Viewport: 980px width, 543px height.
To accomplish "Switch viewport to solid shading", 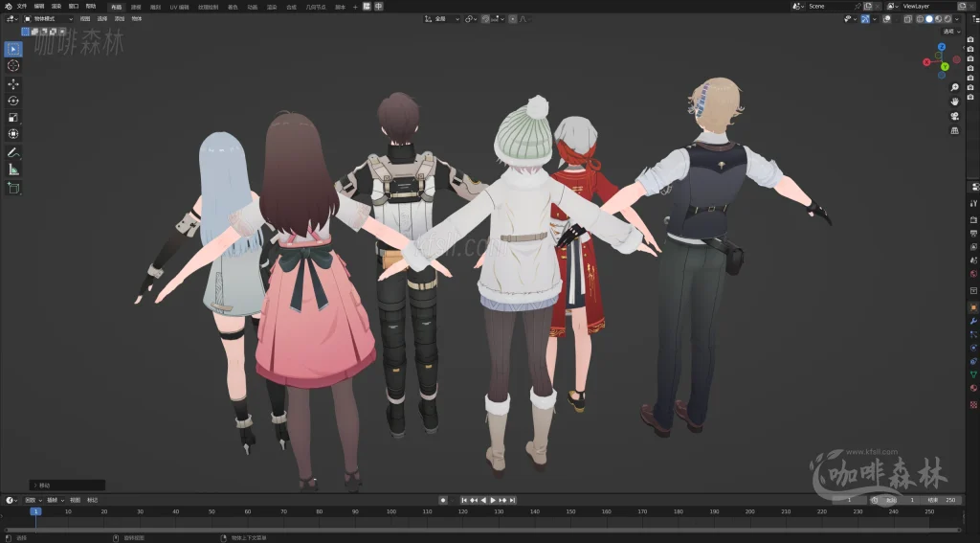I will click(929, 19).
